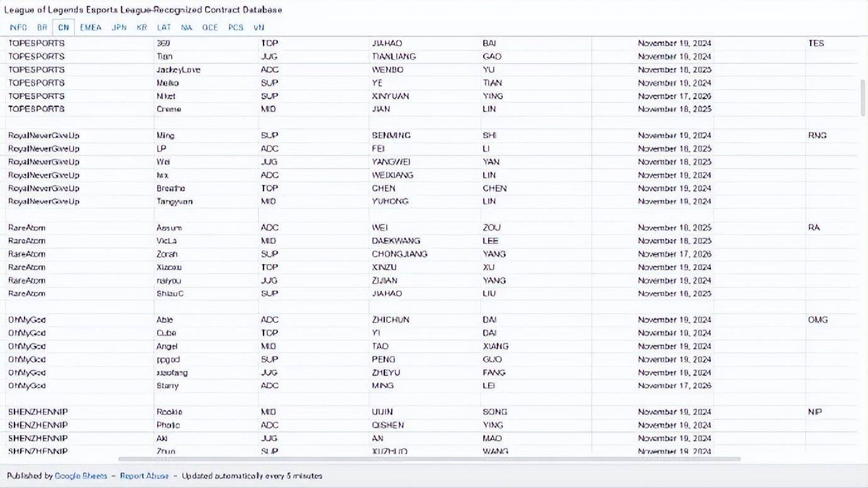Open the Google Sheets link
The image size is (868, 488).
coord(81,476)
